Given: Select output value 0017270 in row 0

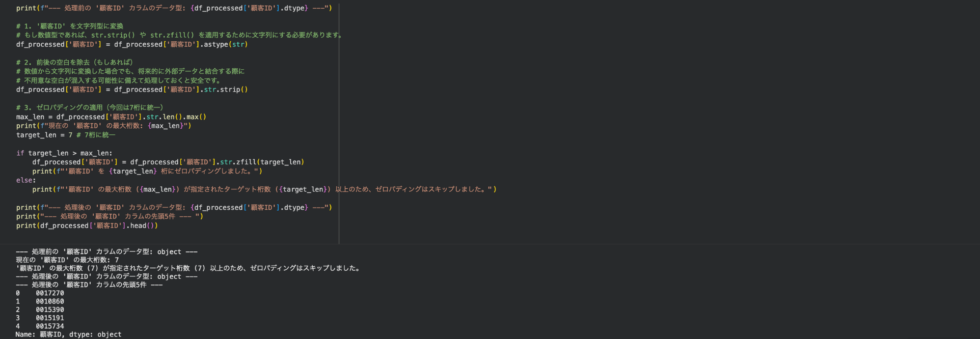Looking at the screenshot, I should point(50,293).
